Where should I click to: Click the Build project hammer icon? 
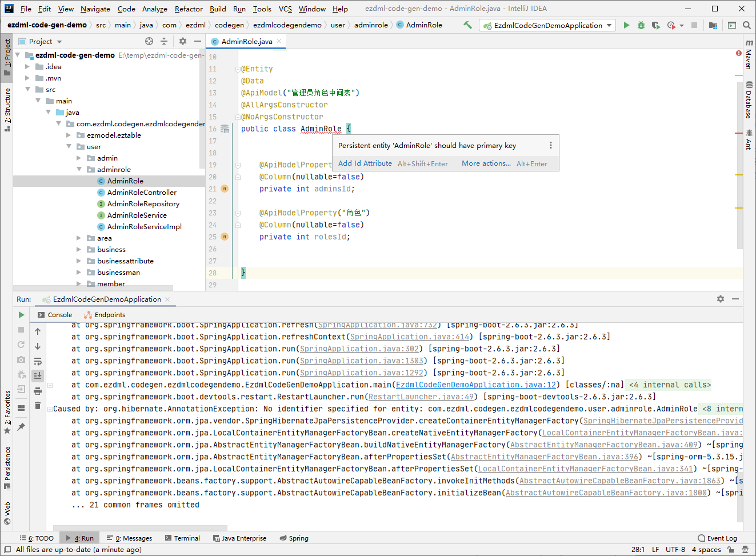pyautogui.click(x=467, y=25)
